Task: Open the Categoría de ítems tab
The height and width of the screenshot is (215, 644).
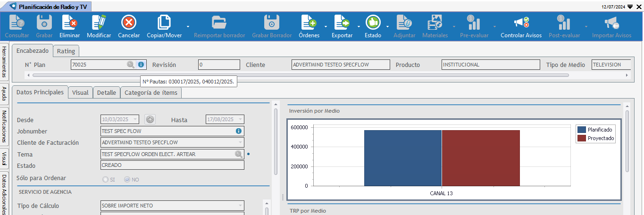Action: click(x=151, y=93)
